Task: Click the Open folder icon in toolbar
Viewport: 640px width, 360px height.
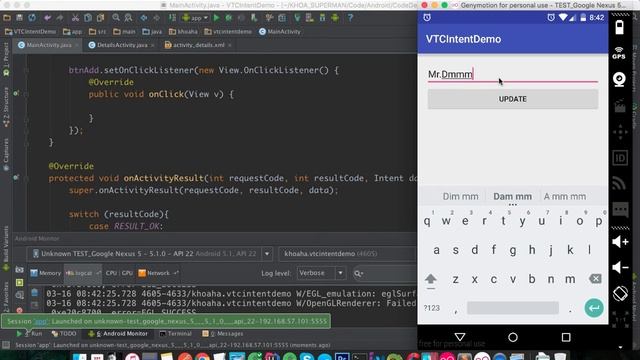Action: point(7,18)
